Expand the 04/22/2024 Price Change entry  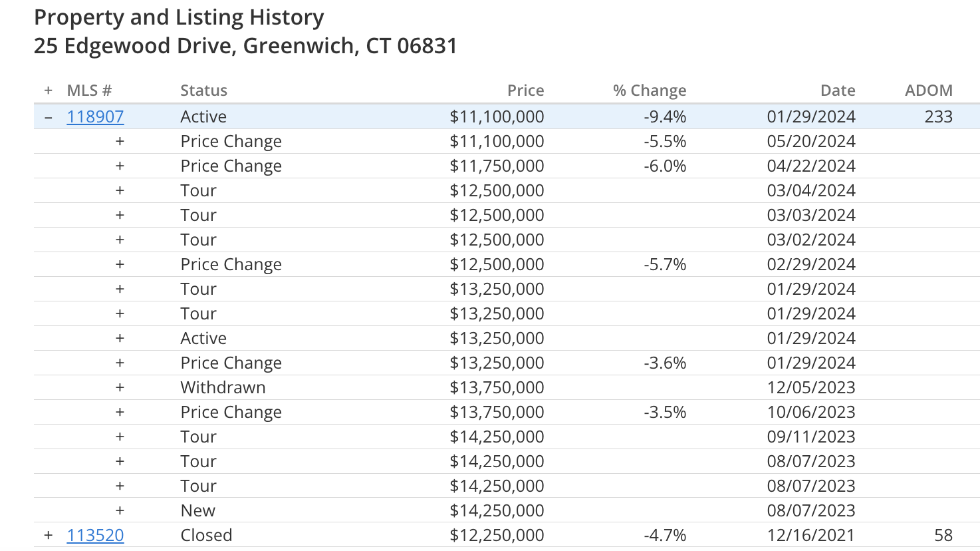coord(120,166)
